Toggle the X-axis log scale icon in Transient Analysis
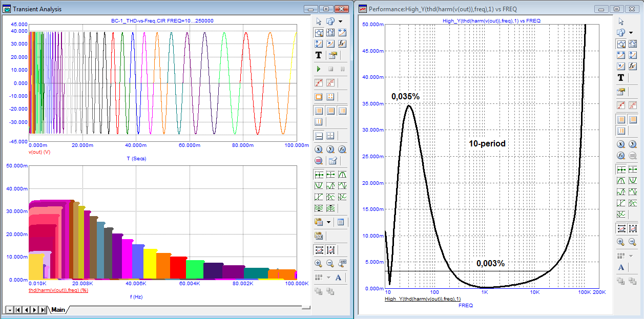This screenshot has height=319, width=644. [x=318, y=149]
